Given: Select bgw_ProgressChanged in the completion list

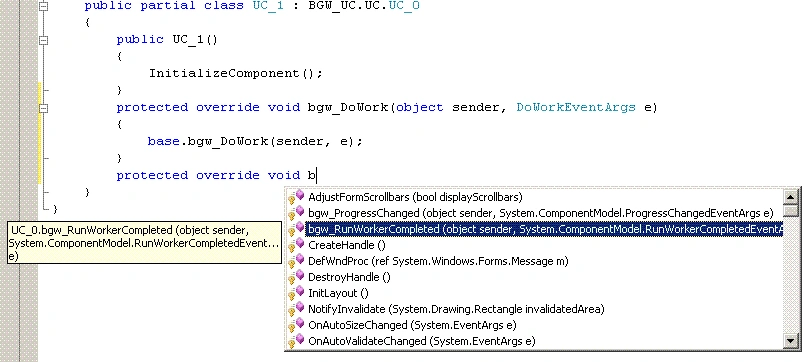Looking at the screenshot, I should point(541,213).
